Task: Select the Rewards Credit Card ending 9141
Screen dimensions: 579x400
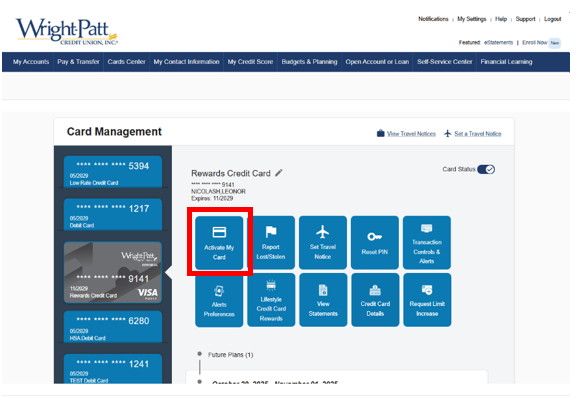Action: click(x=113, y=273)
